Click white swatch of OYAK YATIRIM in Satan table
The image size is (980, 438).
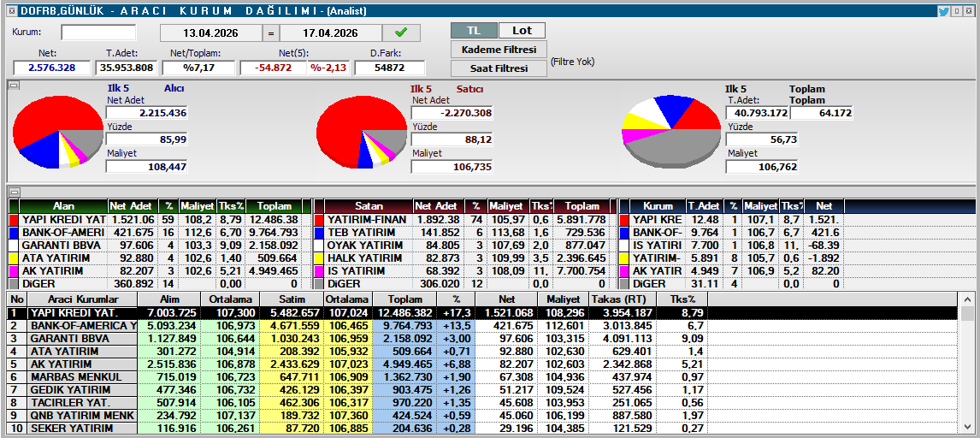coord(319,246)
